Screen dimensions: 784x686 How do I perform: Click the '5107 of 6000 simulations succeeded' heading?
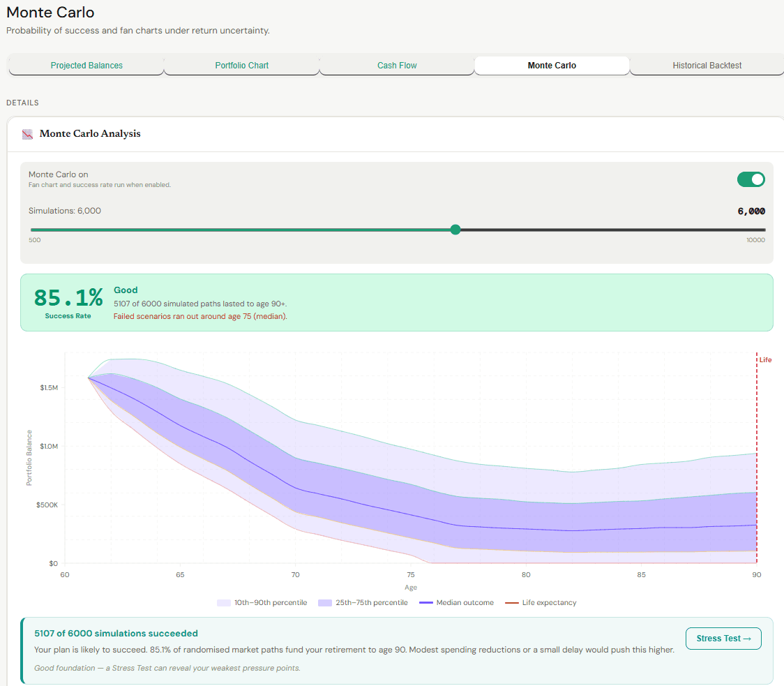point(116,634)
